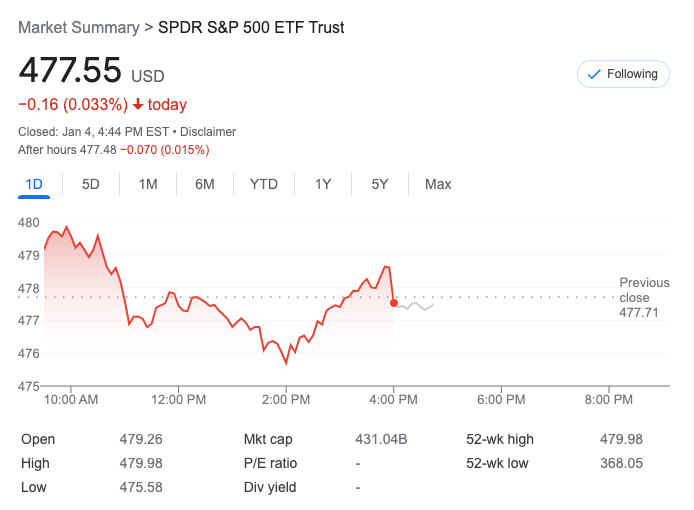
Task: Switch to the 1M chart tab
Action: tap(148, 184)
